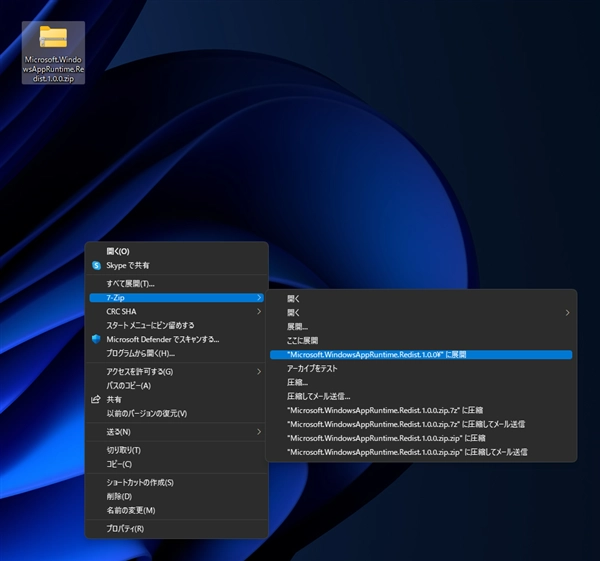Choose パスのコピー(A)
600x561 pixels.
[176, 386]
